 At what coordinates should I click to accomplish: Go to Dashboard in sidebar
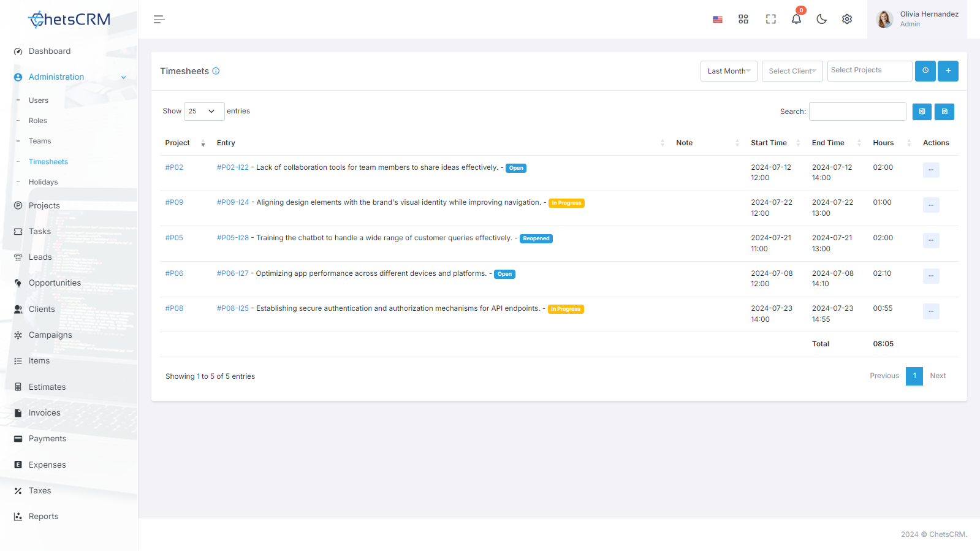[x=49, y=51]
